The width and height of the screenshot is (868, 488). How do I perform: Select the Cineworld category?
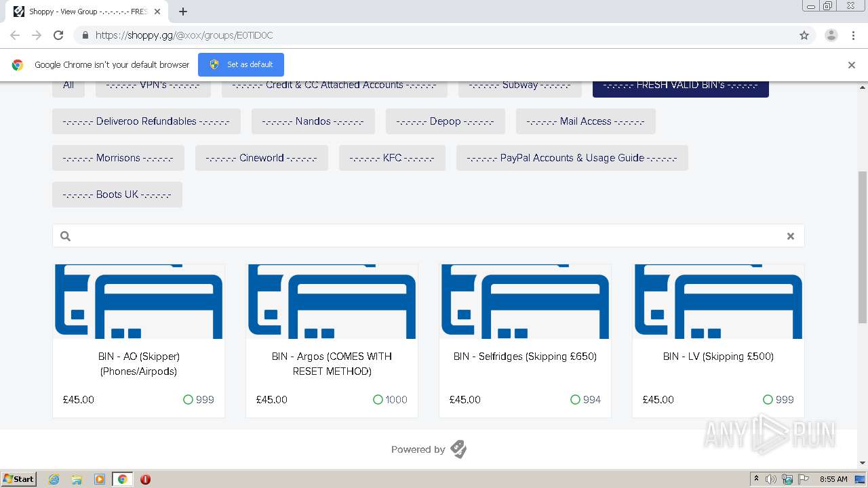[x=262, y=158]
